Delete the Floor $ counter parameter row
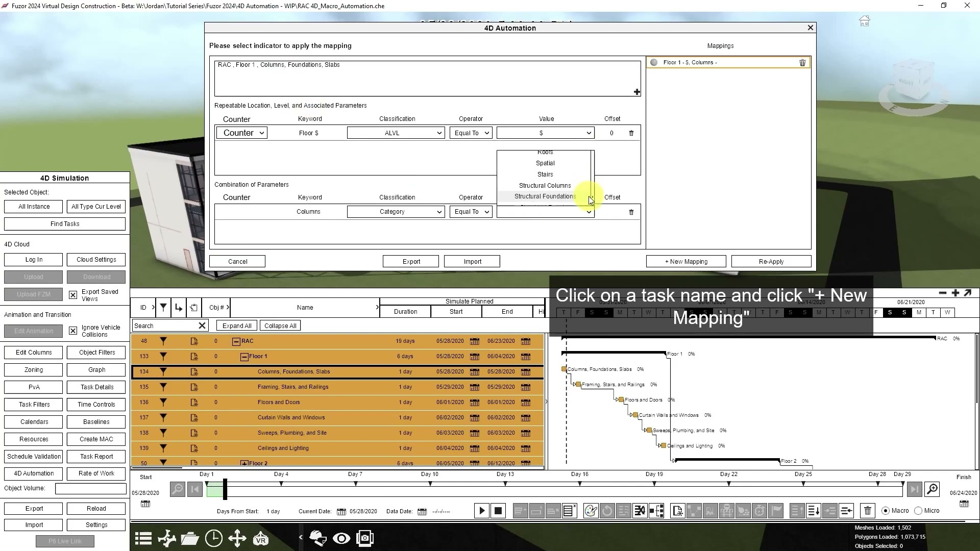Image resolution: width=980 pixels, height=551 pixels. (x=631, y=133)
